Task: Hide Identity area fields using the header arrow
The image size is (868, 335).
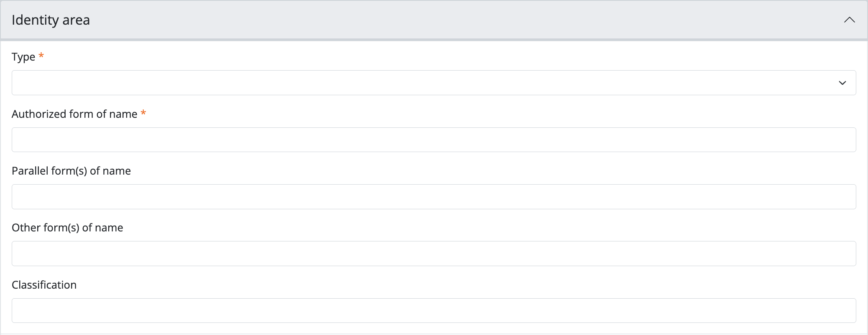Action: 849,20
